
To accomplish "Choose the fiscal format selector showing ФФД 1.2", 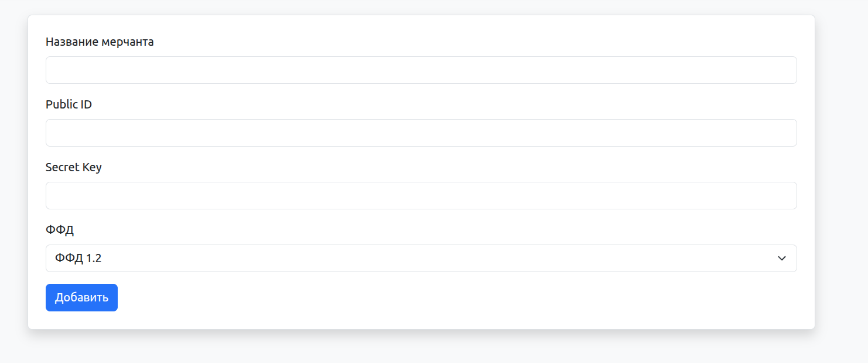I will click(421, 259).
